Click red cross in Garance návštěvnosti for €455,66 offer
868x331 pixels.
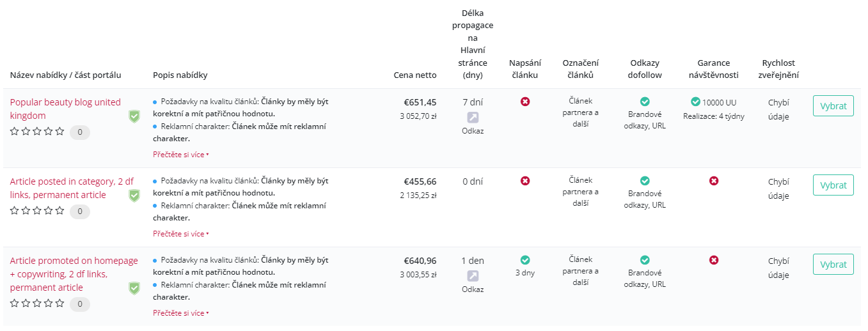click(714, 181)
